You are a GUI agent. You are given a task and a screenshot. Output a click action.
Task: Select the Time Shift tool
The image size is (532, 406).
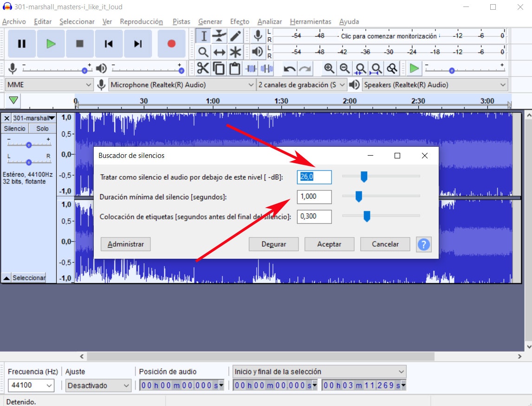220,52
